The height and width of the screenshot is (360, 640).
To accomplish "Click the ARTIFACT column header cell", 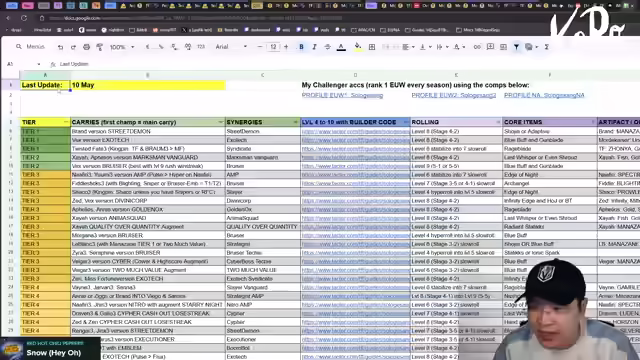I will pos(618,122).
